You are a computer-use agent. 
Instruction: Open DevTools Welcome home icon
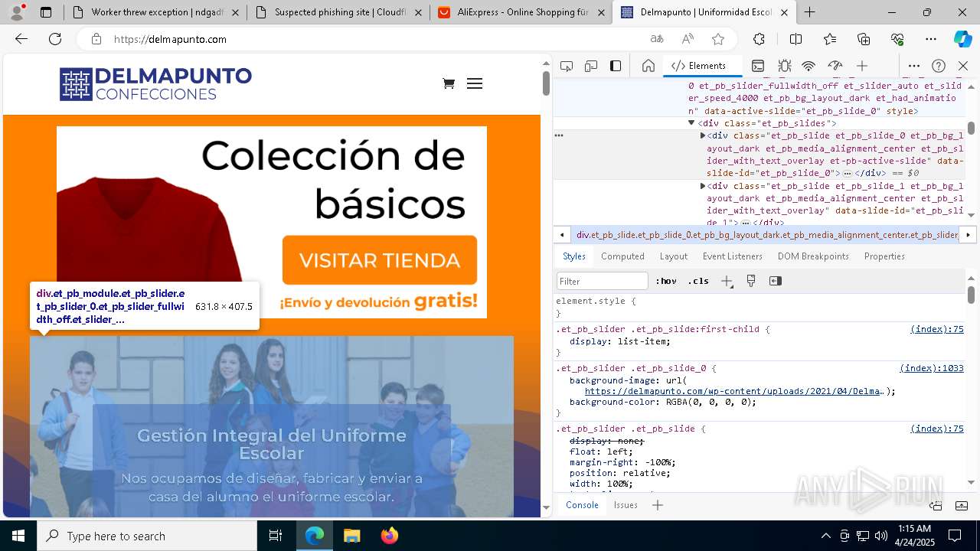(648, 66)
